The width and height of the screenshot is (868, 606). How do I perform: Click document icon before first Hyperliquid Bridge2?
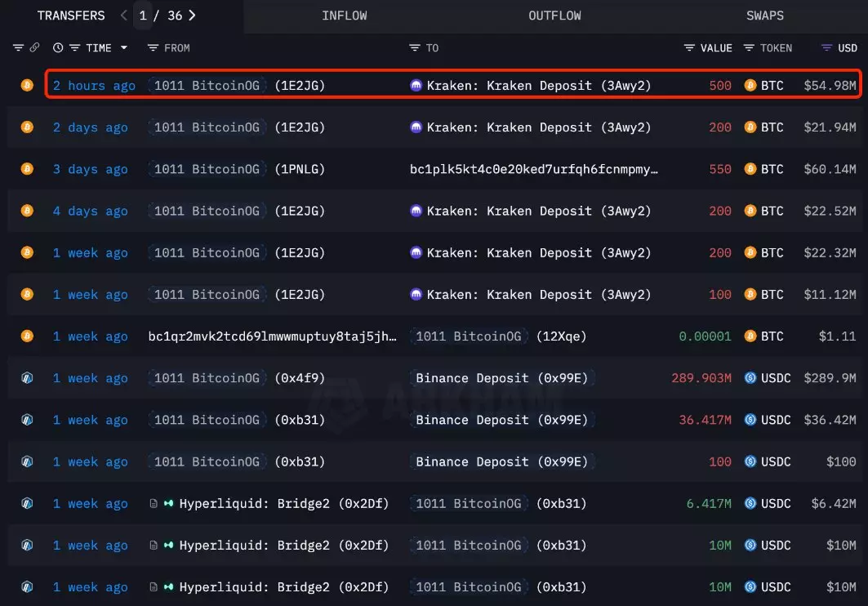click(x=153, y=504)
